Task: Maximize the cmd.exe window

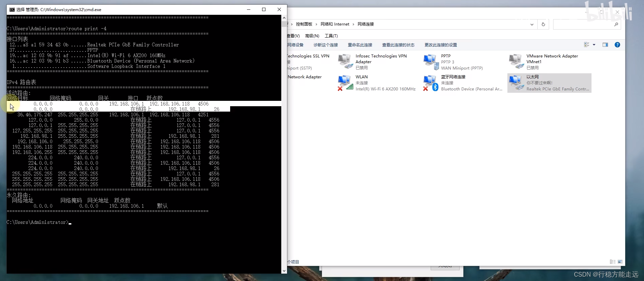Action: pos(264,9)
